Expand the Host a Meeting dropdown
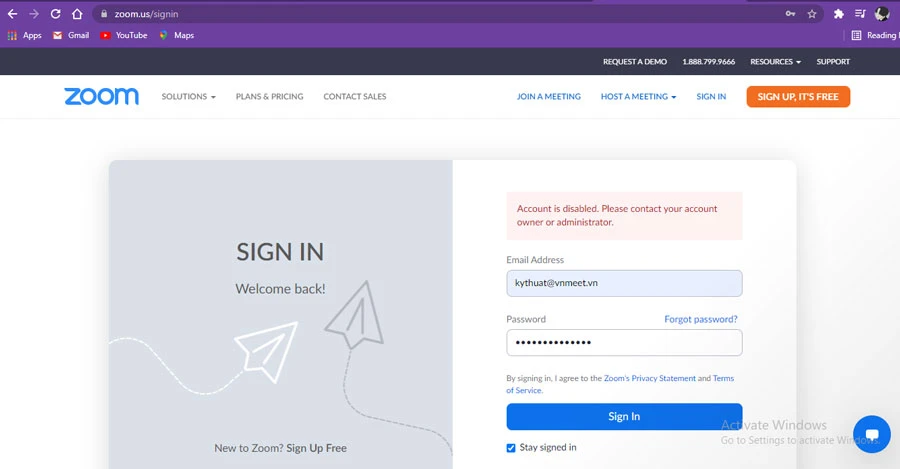The height and width of the screenshot is (469, 900). click(638, 97)
